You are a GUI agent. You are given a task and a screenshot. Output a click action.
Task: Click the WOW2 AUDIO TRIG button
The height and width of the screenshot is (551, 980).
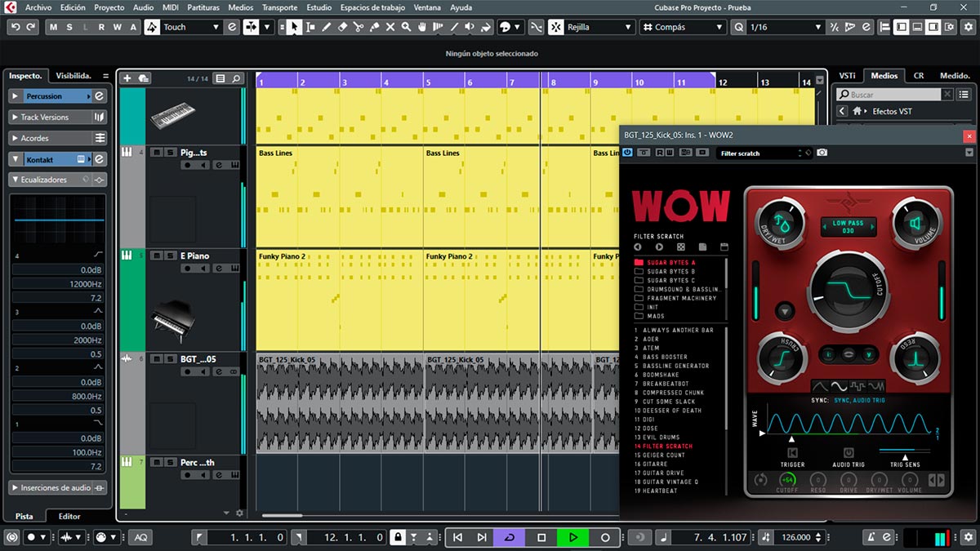pos(849,453)
